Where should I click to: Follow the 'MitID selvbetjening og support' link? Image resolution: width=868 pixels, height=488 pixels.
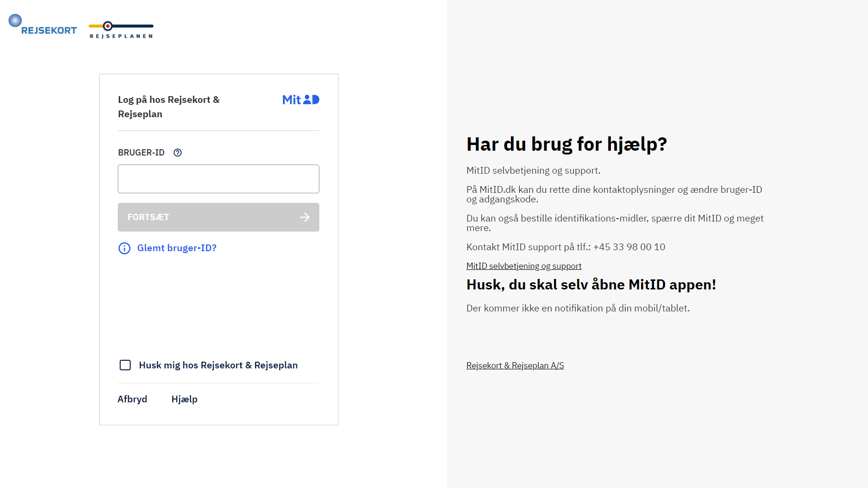[x=524, y=266]
